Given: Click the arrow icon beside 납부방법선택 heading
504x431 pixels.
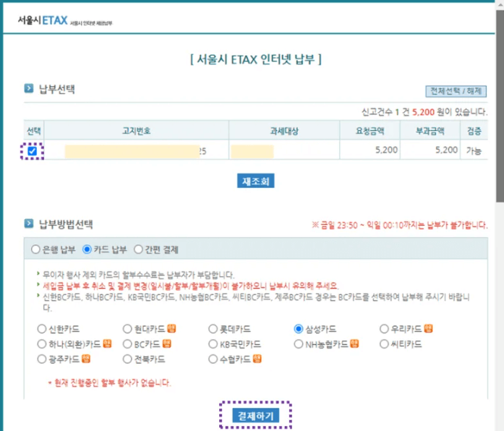Looking at the screenshot, I should [x=29, y=223].
